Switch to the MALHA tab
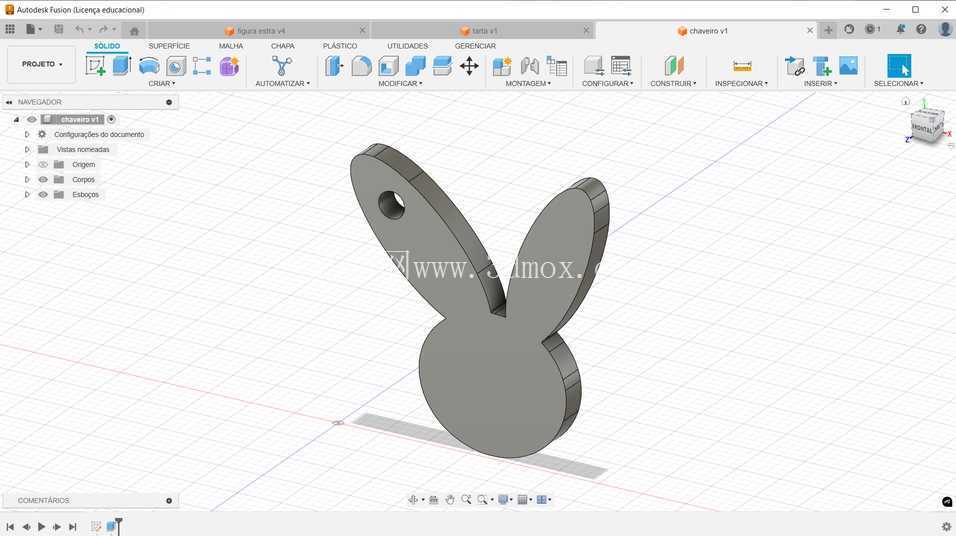Viewport: 956px width, 536px height. (231, 46)
